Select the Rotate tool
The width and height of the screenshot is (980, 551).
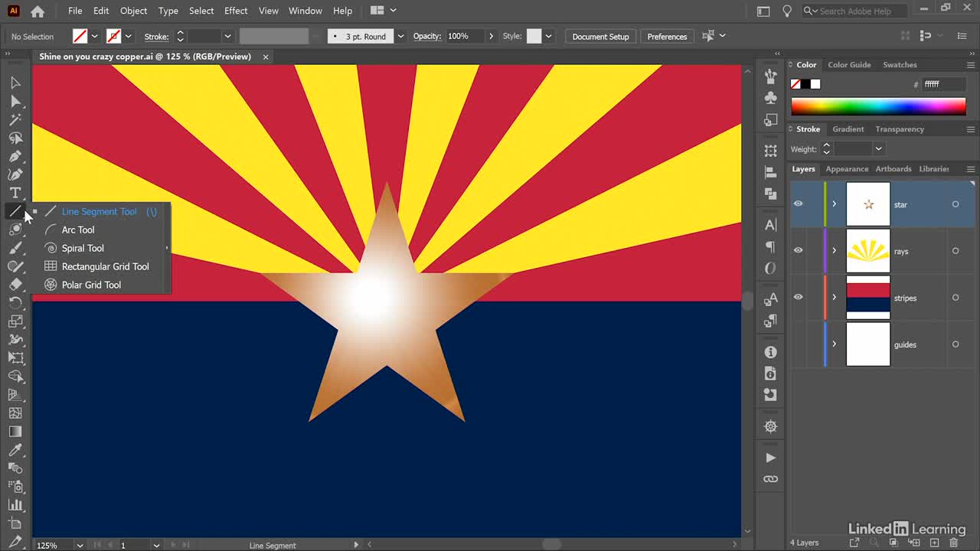point(15,303)
